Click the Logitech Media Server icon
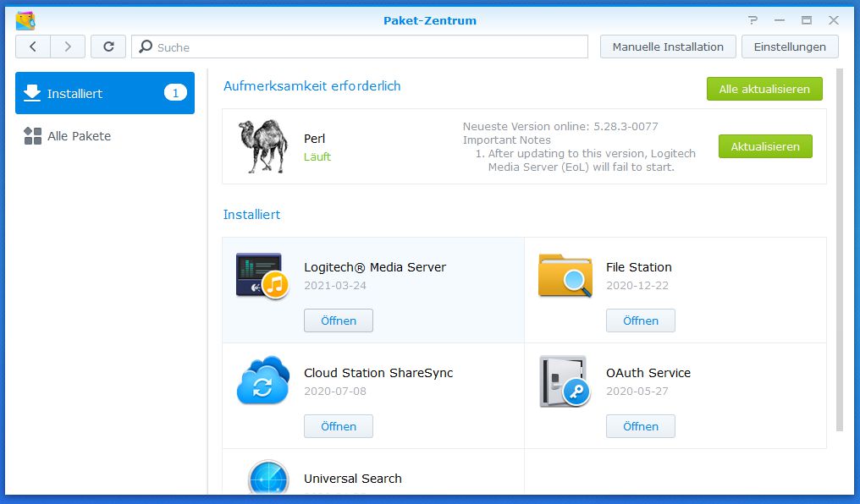Screen dimensions: 860x504 [x=262, y=276]
